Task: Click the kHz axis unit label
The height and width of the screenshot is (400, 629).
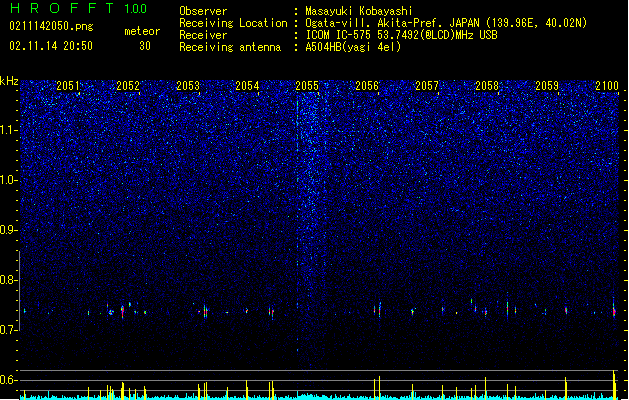Action: coord(9,81)
